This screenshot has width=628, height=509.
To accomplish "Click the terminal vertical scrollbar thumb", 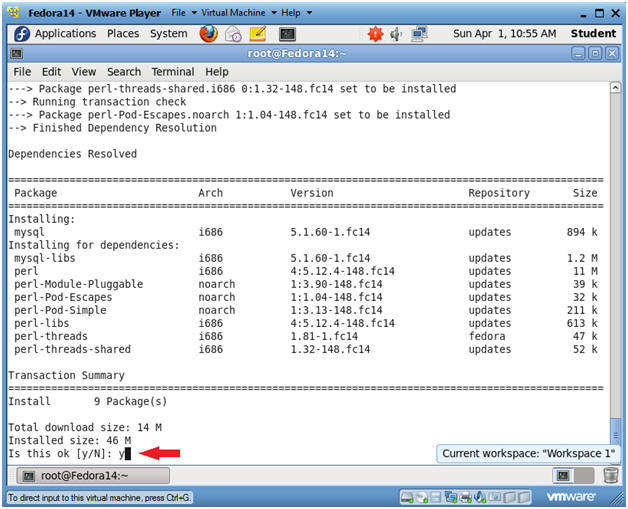I will [x=616, y=434].
